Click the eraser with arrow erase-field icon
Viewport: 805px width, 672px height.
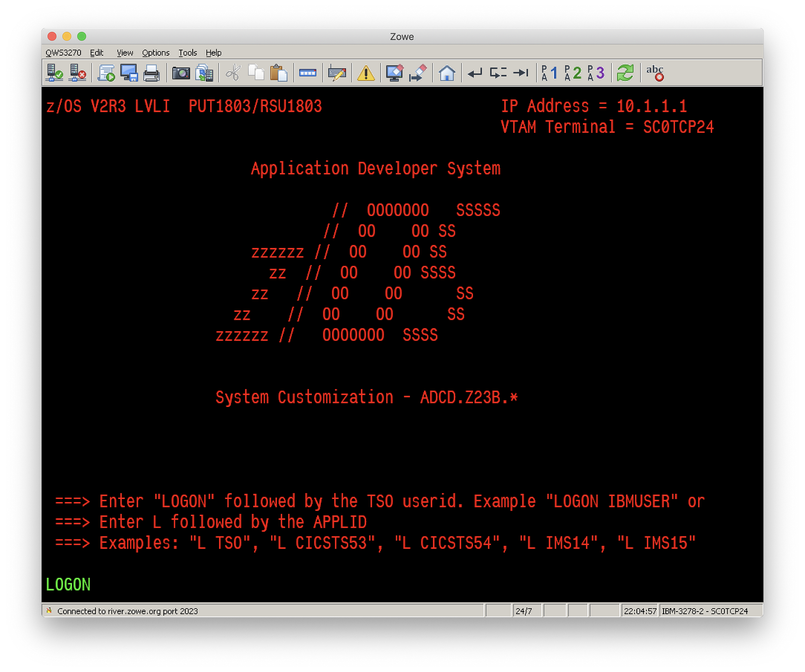(418, 73)
